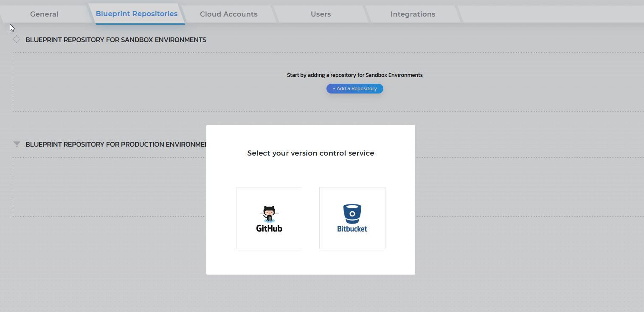Click the Production Environments section heading text
Image resolution: width=644 pixels, height=312 pixels.
116,144
